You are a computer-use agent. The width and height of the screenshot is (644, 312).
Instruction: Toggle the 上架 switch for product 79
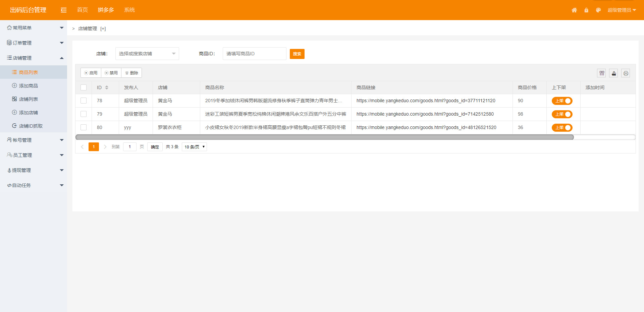click(562, 114)
